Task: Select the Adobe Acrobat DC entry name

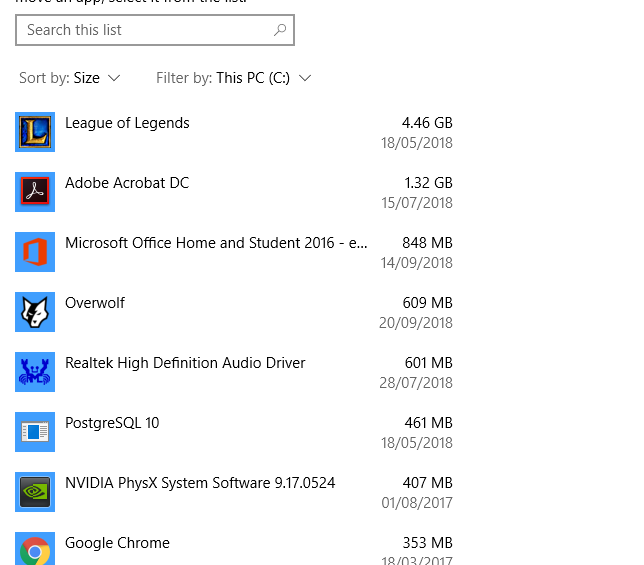Action: [127, 183]
